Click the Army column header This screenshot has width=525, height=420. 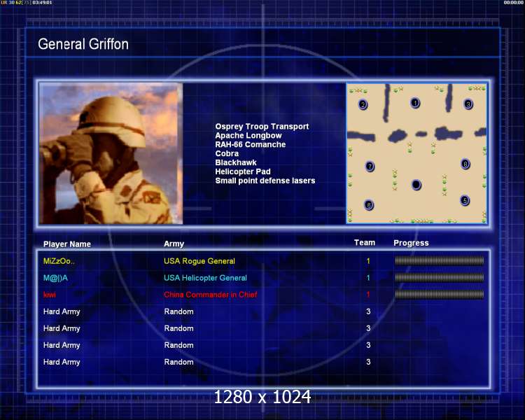coord(174,244)
